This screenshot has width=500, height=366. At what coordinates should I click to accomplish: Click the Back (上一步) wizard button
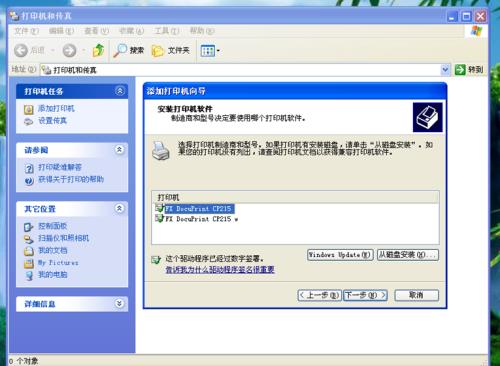pyautogui.click(x=319, y=295)
